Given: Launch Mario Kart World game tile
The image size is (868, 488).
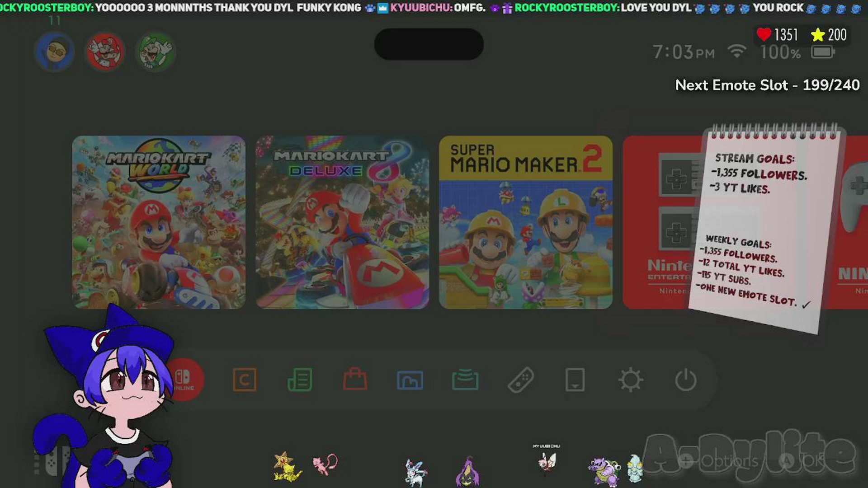Looking at the screenshot, I should (x=159, y=222).
